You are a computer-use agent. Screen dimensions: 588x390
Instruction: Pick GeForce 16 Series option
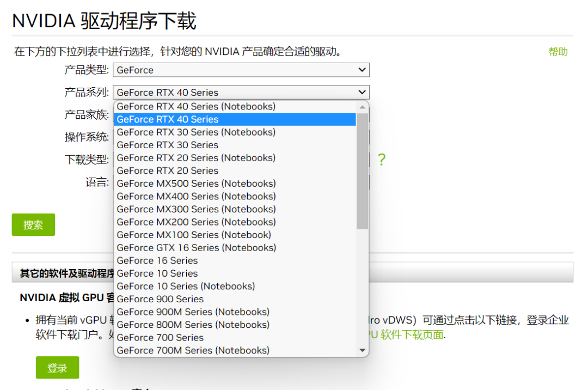click(x=235, y=260)
